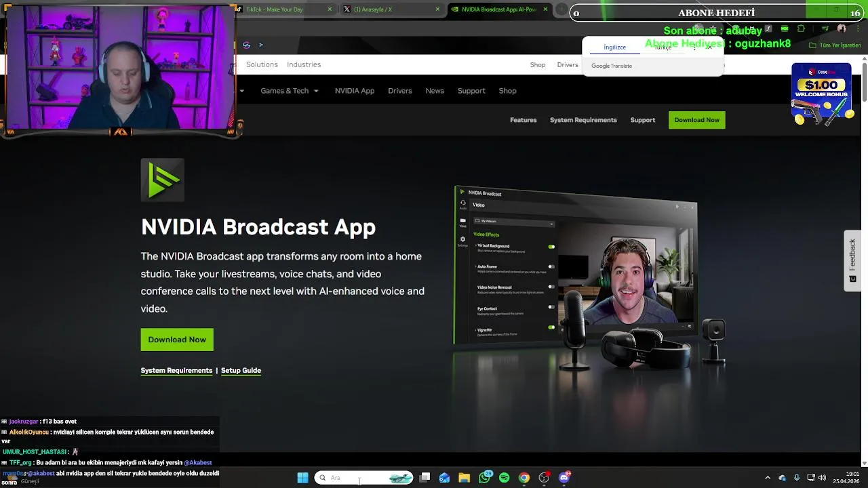
Task: Open the Windows Start menu
Action: (x=302, y=478)
